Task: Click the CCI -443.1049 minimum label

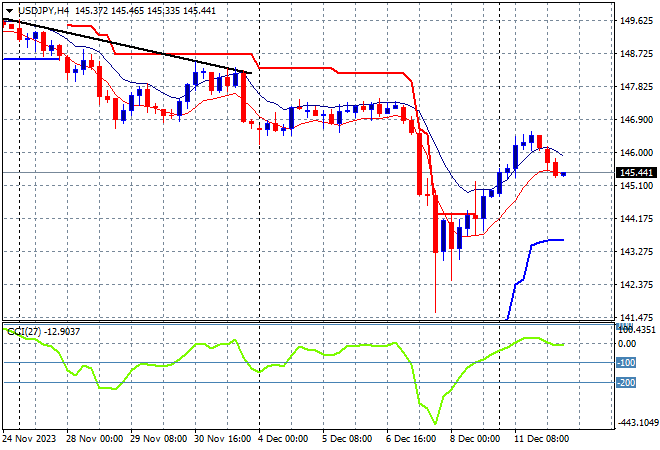Action: point(636,423)
